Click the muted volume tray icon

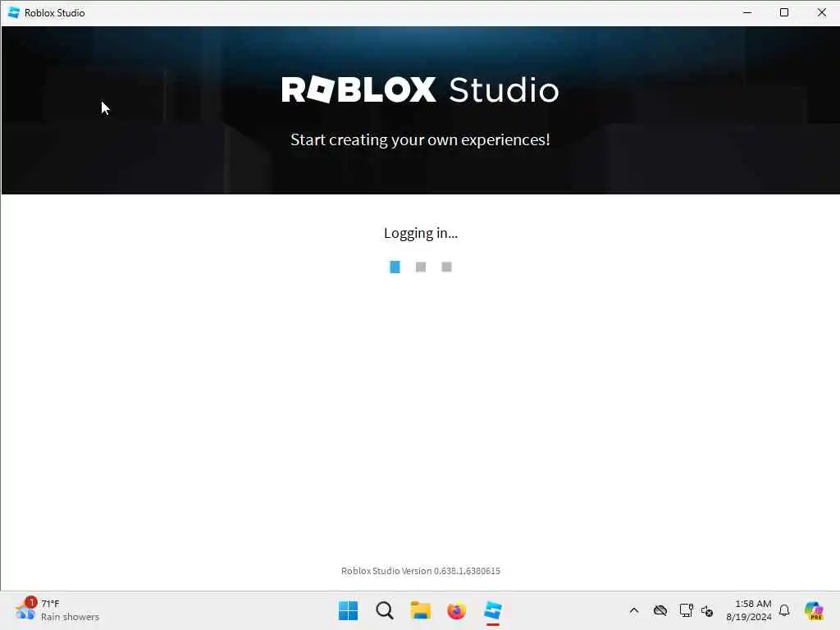pyautogui.click(x=707, y=610)
